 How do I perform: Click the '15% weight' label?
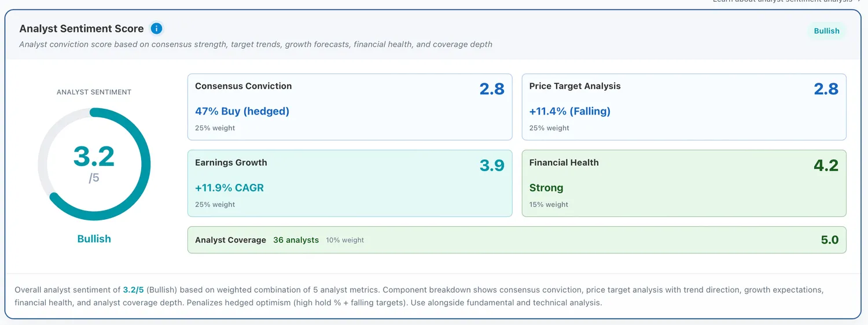pos(549,204)
